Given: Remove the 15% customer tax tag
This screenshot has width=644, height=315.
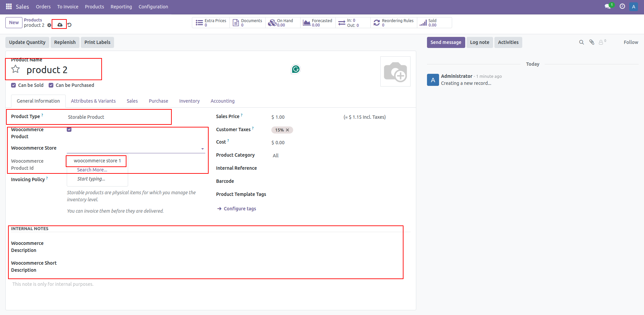Looking at the screenshot, I should click(x=287, y=130).
